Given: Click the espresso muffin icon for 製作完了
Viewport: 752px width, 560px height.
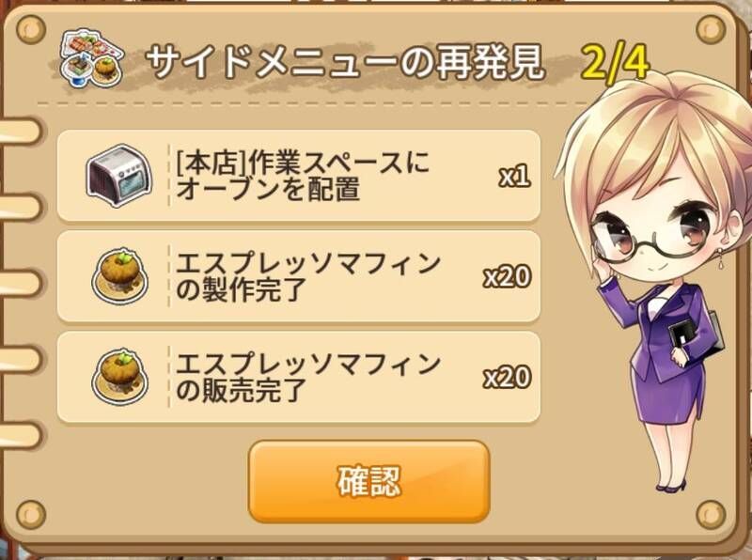Looking at the screenshot, I should (x=119, y=276).
